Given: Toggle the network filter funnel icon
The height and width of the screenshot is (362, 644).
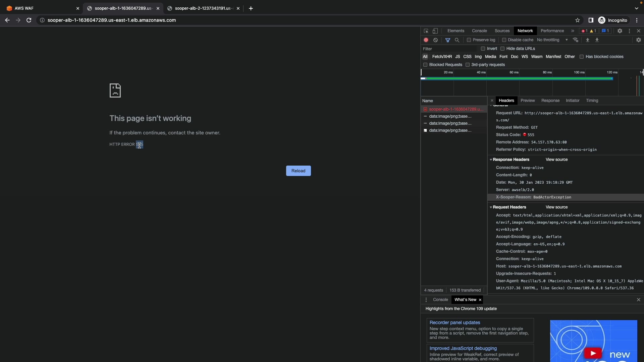Looking at the screenshot, I should point(447,40).
